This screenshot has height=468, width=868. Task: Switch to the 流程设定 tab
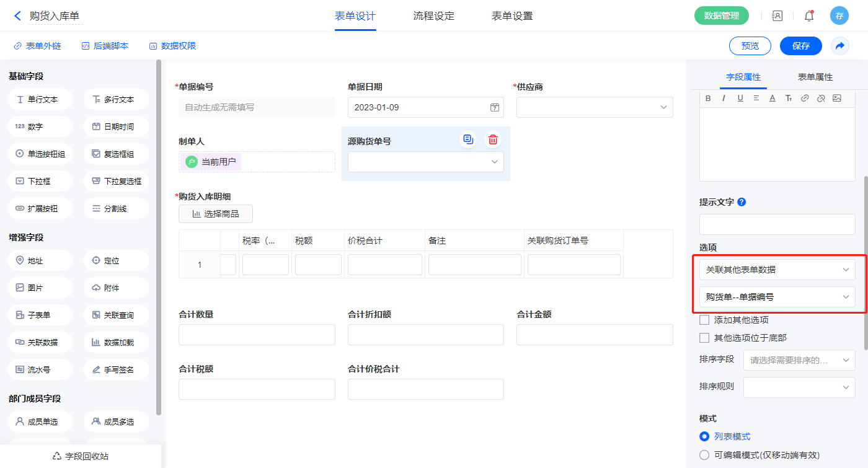point(434,16)
